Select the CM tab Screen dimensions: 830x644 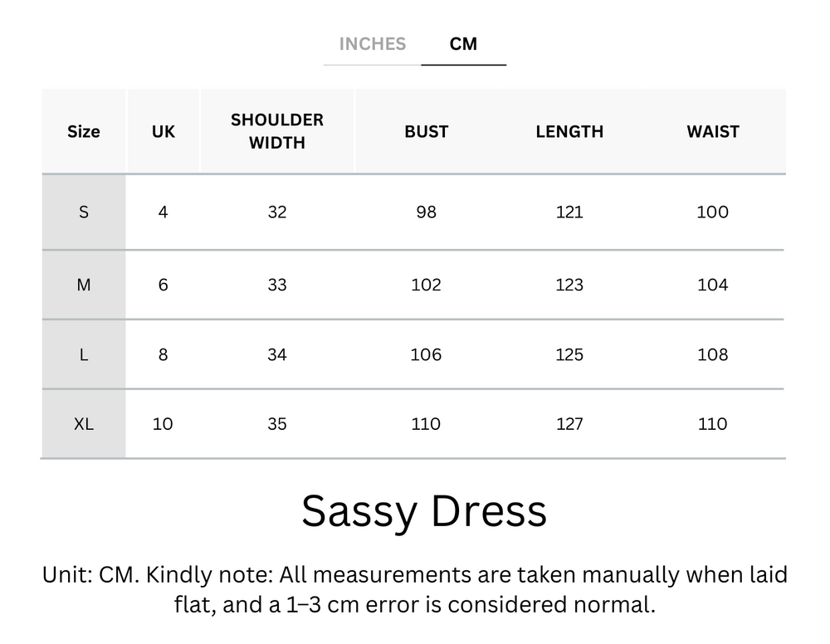point(464,44)
